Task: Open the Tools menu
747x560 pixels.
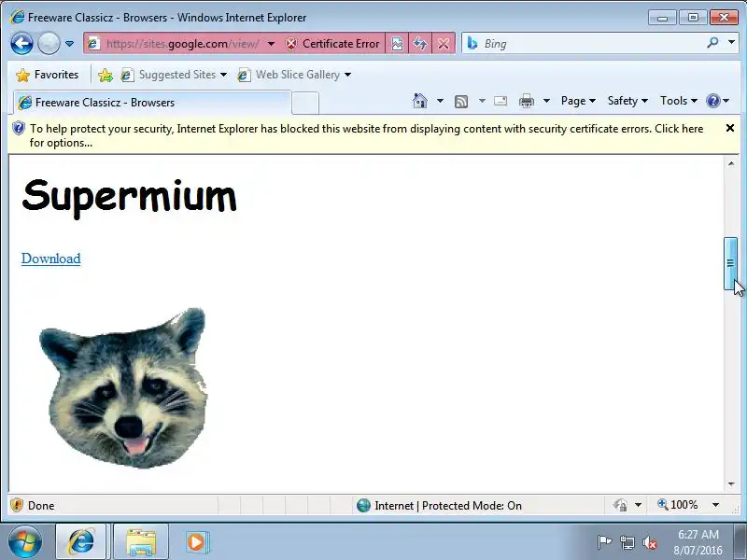Action: point(679,101)
